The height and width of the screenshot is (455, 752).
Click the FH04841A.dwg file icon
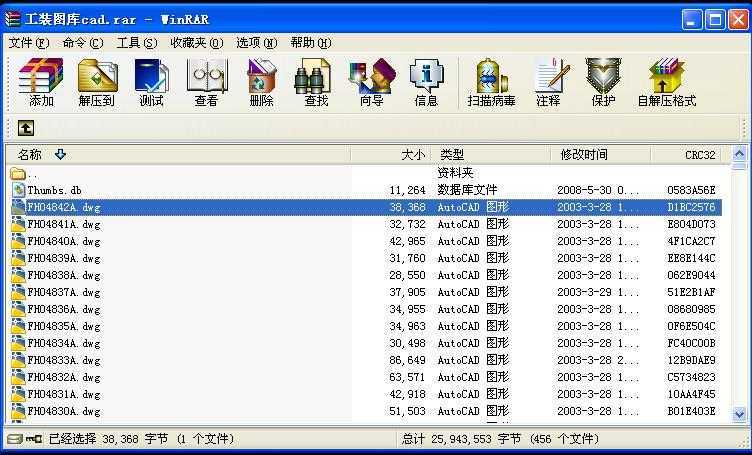tap(19, 224)
